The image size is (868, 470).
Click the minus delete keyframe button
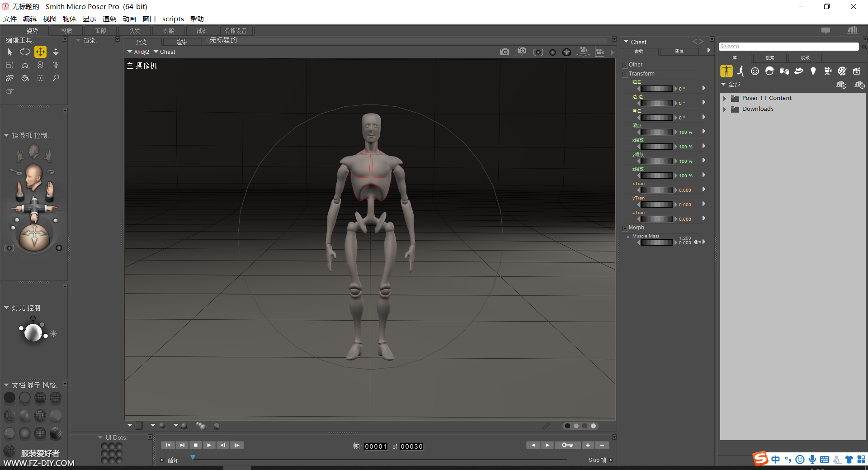coord(602,445)
